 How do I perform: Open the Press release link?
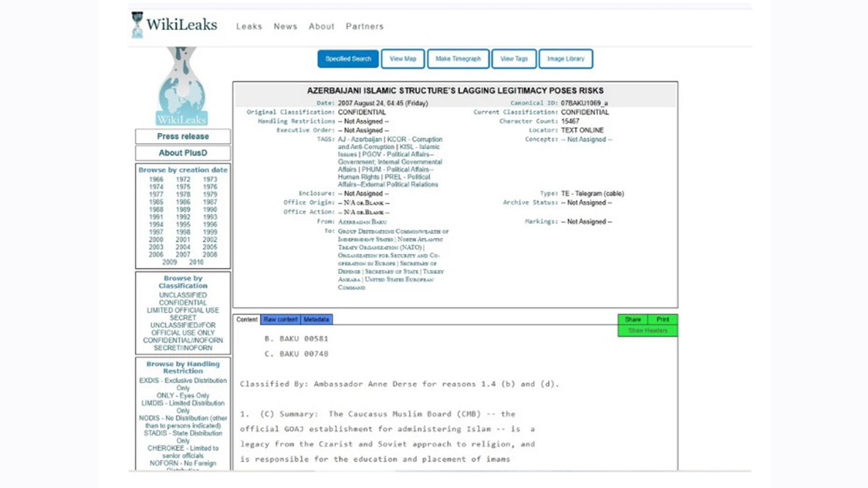pos(183,136)
